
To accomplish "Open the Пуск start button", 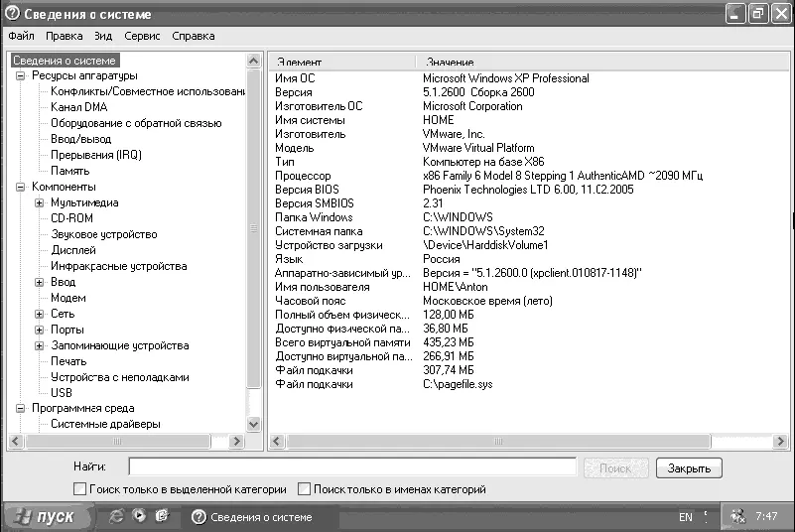I will [x=47, y=517].
